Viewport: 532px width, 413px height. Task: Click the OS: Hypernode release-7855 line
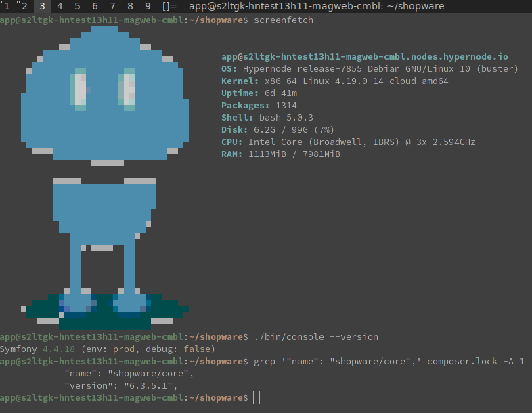(370, 69)
